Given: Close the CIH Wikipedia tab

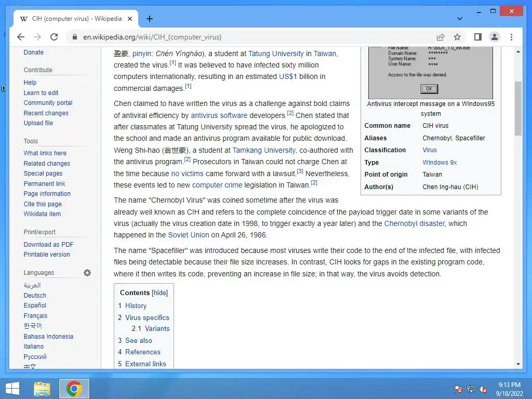Looking at the screenshot, I should coord(129,19).
